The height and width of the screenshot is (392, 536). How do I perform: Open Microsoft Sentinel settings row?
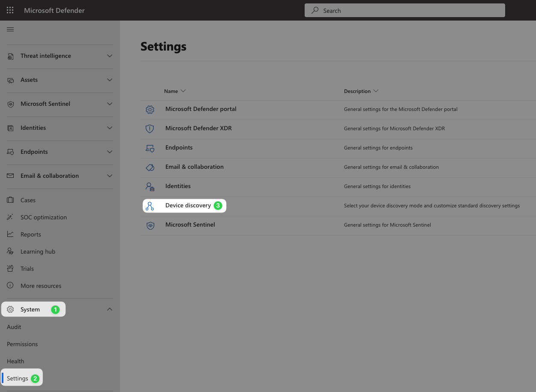pyautogui.click(x=190, y=224)
